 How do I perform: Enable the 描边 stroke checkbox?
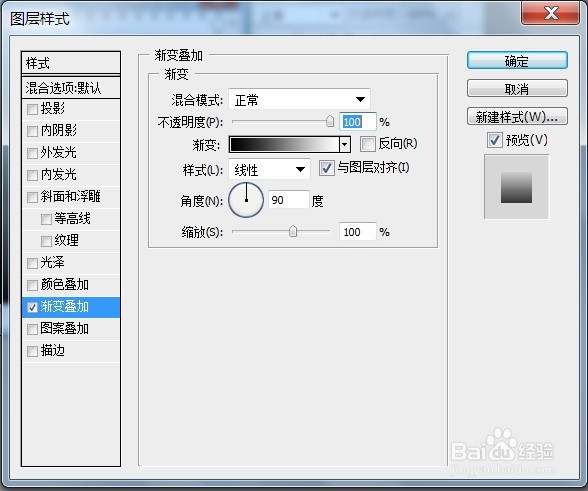(x=33, y=351)
